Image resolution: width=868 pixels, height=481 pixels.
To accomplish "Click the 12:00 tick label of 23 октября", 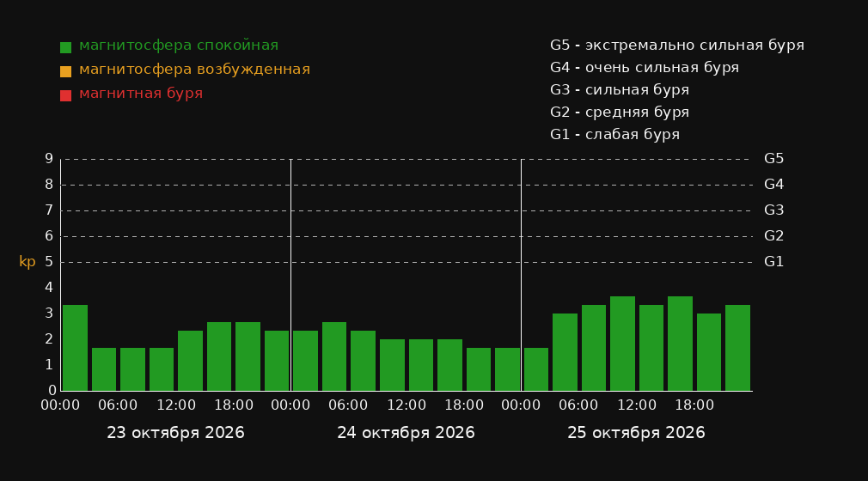I will point(176,405).
